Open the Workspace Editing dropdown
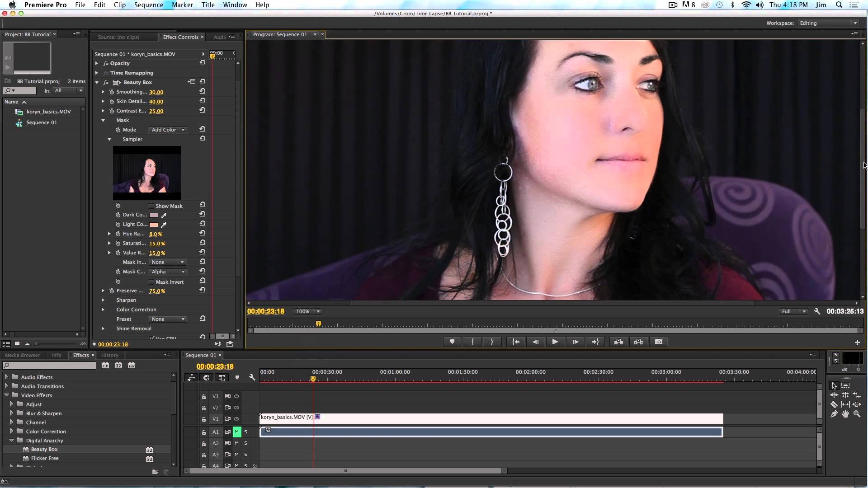 click(828, 23)
